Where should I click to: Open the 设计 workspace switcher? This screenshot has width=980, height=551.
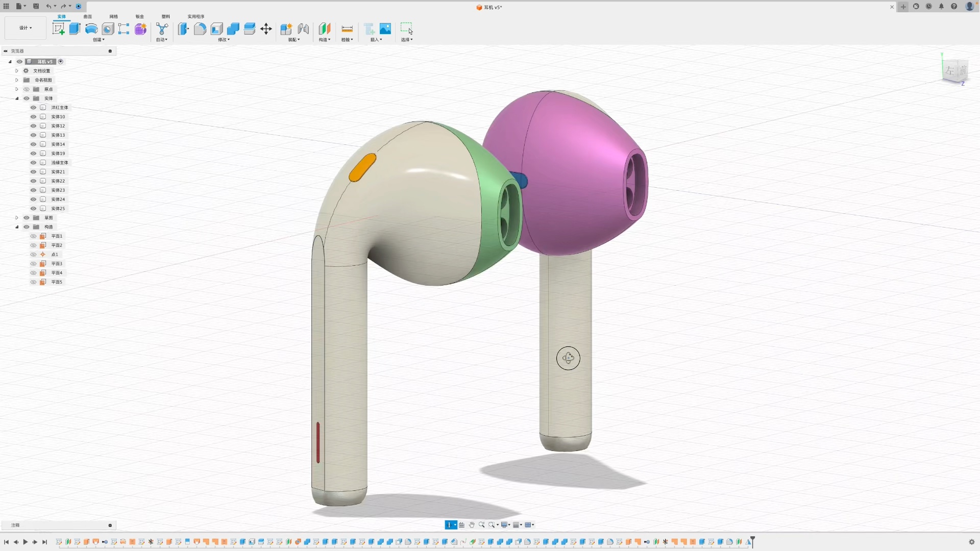(x=25, y=28)
